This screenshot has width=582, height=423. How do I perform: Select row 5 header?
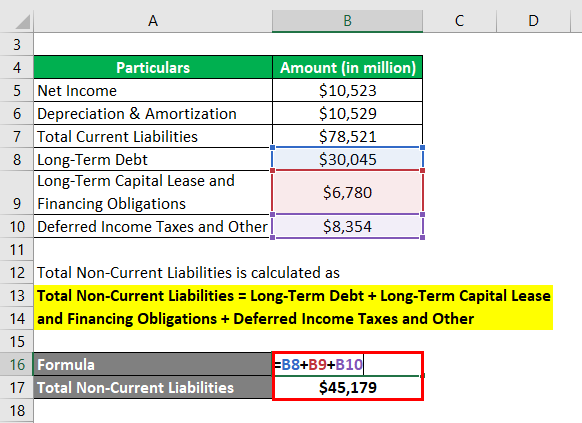17,91
